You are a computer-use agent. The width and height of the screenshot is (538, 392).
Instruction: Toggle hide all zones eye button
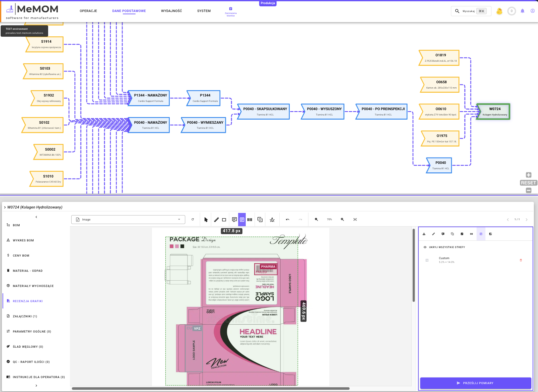pyautogui.click(x=444, y=247)
